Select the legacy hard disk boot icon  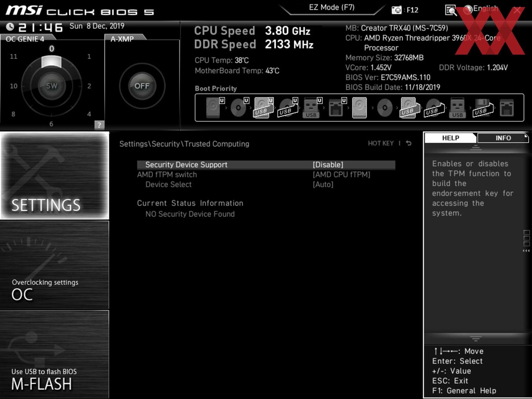pos(359,107)
